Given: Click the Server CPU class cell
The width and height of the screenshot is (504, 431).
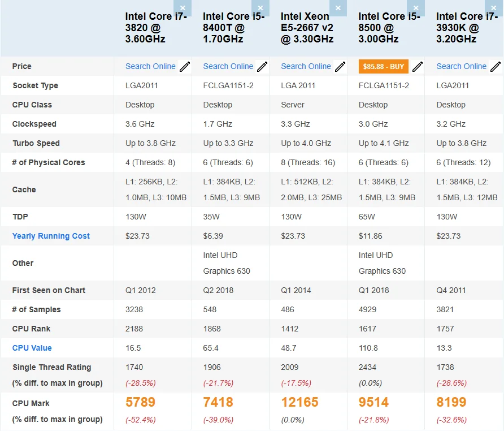Looking at the screenshot, I should 293,105.
